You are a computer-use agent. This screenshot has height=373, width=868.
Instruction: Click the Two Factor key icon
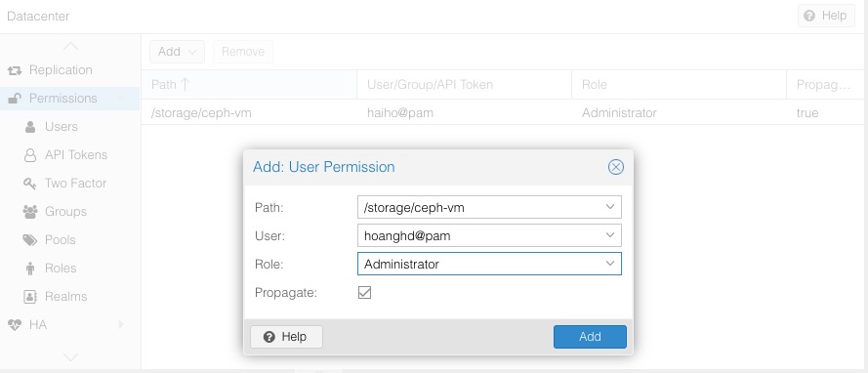30,184
